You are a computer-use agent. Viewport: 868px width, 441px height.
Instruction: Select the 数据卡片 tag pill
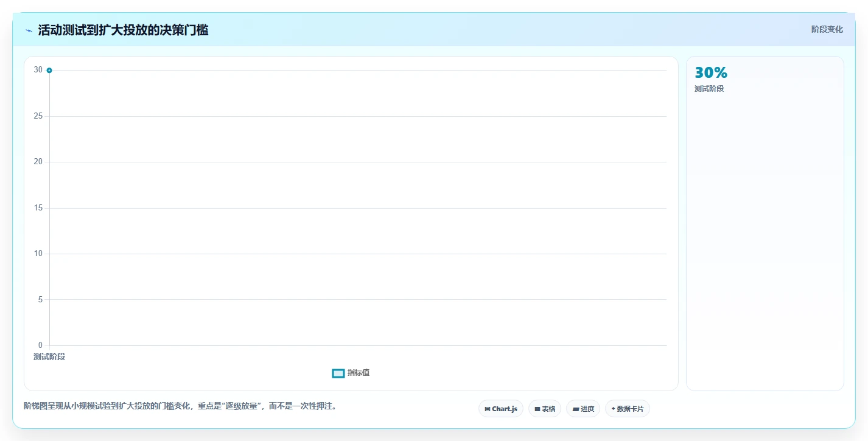(x=627, y=409)
